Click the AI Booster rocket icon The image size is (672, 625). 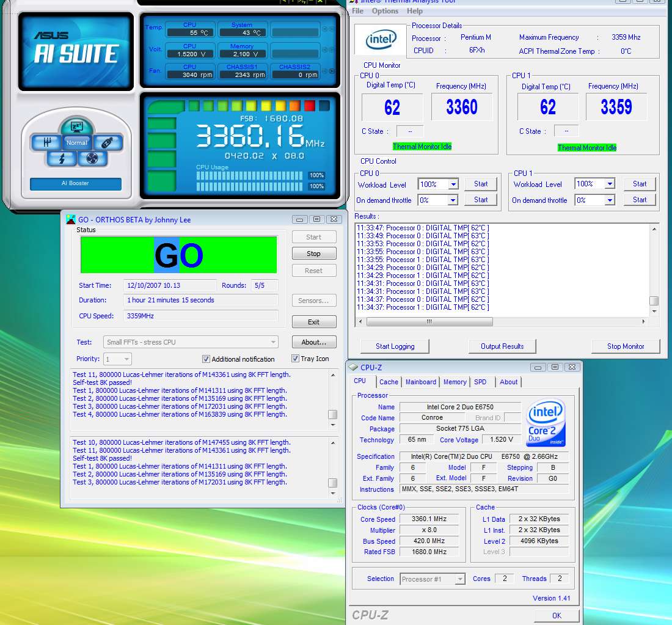point(107,142)
